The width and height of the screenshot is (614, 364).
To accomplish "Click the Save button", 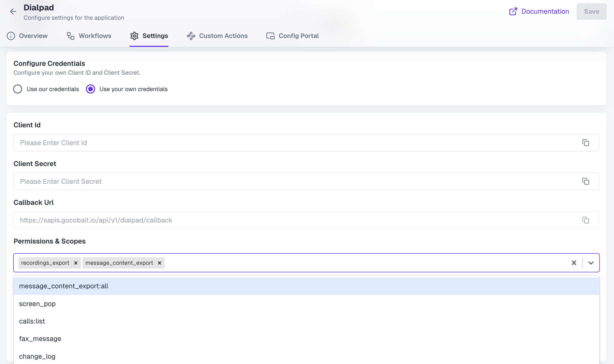I will pyautogui.click(x=591, y=11).
